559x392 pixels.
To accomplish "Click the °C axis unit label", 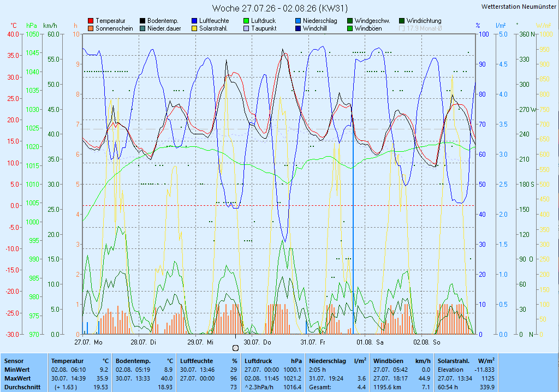I will (14, 26).
